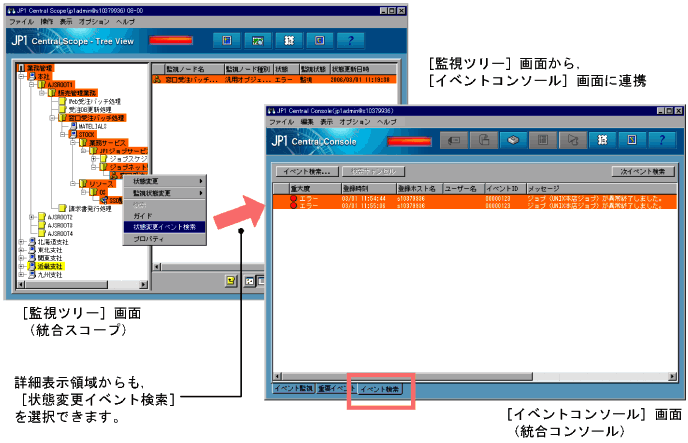This screenshot has width=688, height=443.
Task: Click the イベント検索... button
Action: coord(307,171)
